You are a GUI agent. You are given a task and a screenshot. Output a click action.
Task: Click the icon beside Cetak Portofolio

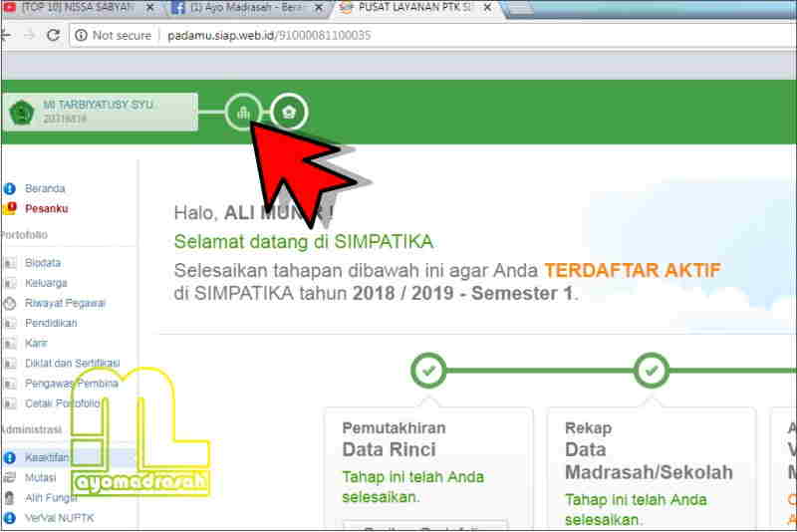coord(10,403)
